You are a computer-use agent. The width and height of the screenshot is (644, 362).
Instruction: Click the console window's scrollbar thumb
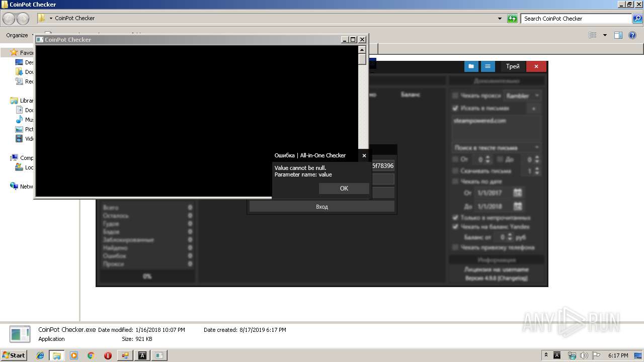pyautogui.click(x=362, y=59)
